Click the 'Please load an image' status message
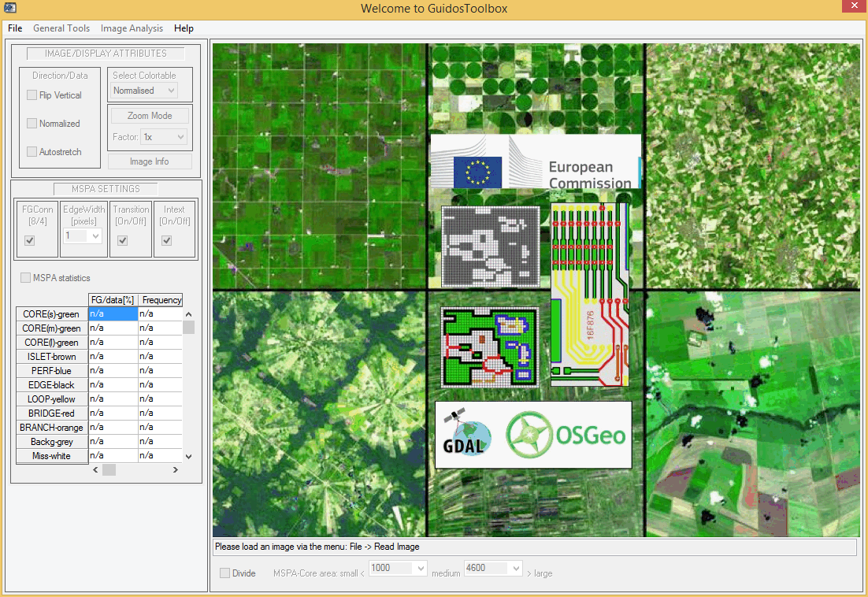Viewport: 868px width, 597px height. point(317,547)
